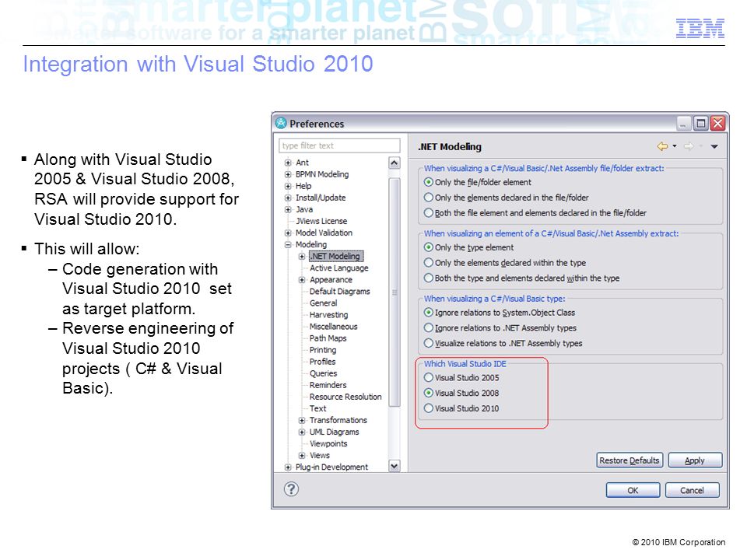Image resolution: width=747 pixels, height=560 pixels.
Task: Expand the Appearance node
Action: (x=302, y=280)
